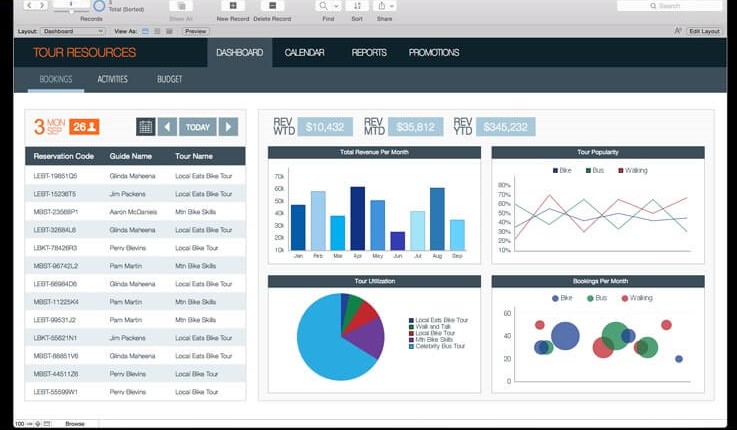Screen dimensions: 737x430
Task: Click the Guide Name column header
Action: tap(130, 156)
